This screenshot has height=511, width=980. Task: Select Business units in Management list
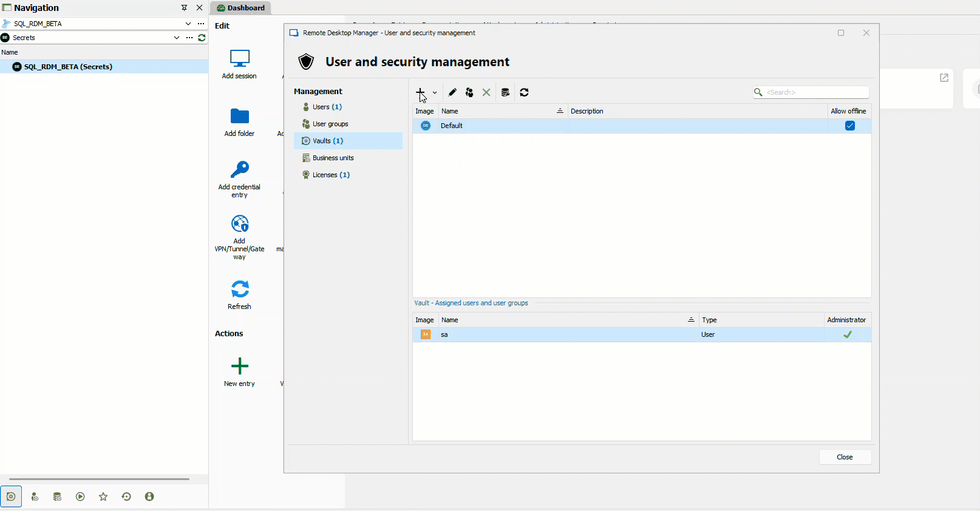pyautogui.click(x=333, y=158)
